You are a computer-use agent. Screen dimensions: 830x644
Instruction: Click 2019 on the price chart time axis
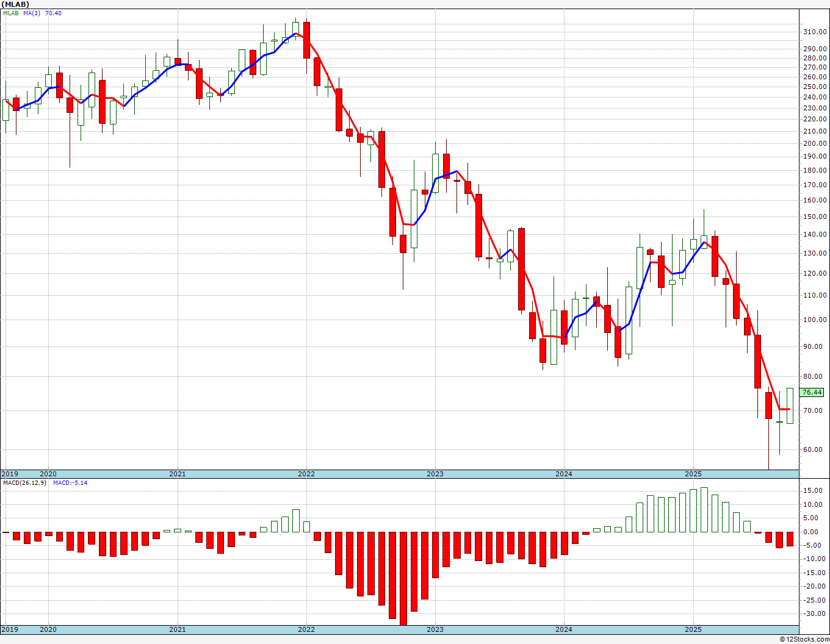[x=9, y=474]
